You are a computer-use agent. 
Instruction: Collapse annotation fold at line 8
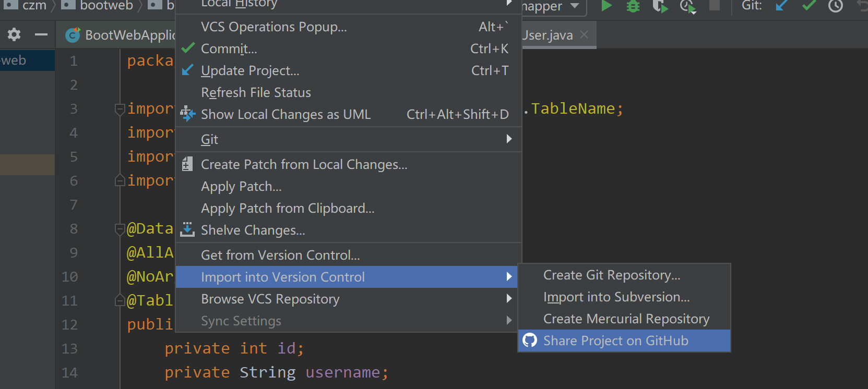point(120,229)
